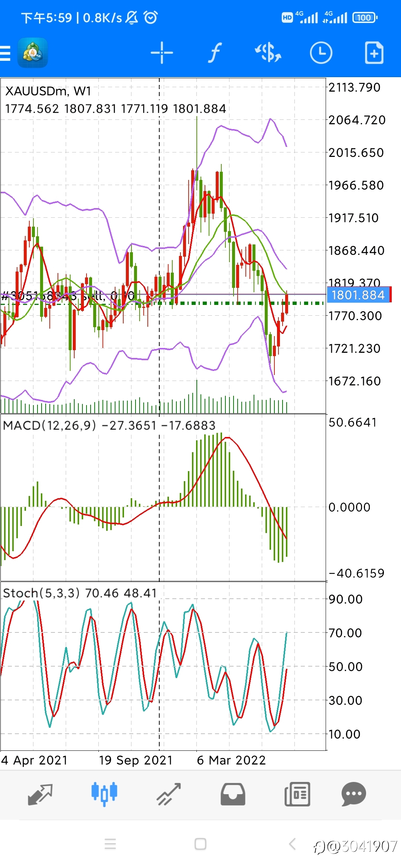Open new order ticket icon
Image resolution: width=401 pixels, height=868 pixels.
pyautogui.click(x=374, y=53)
